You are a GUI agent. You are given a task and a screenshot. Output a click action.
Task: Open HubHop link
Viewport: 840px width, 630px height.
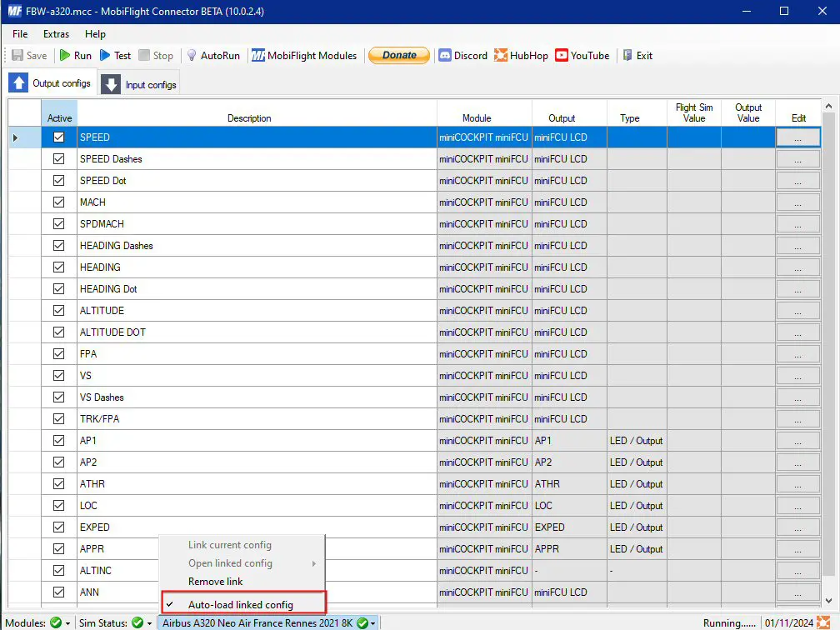522,55
